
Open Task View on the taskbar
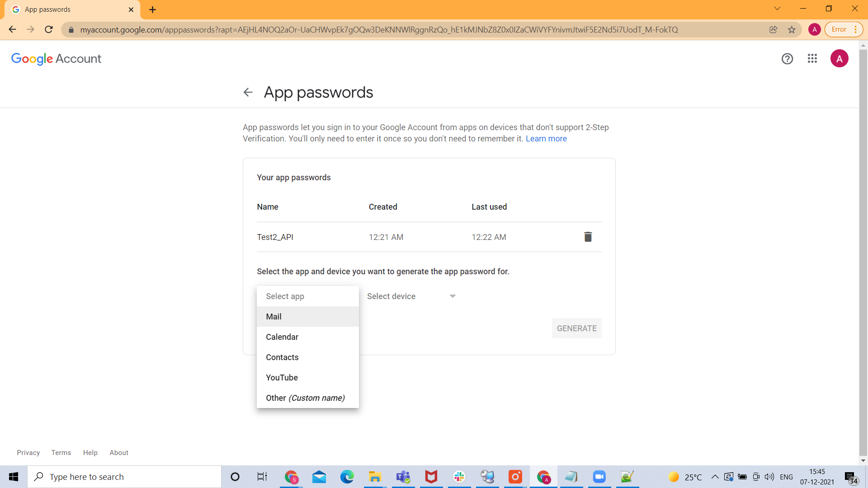click(262, 477)
